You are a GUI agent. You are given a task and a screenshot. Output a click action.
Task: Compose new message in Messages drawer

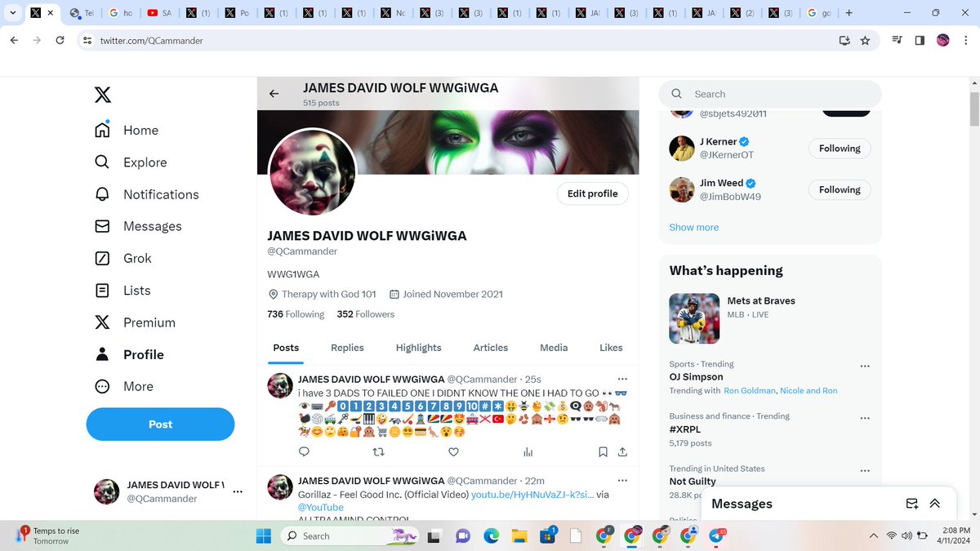912,504
